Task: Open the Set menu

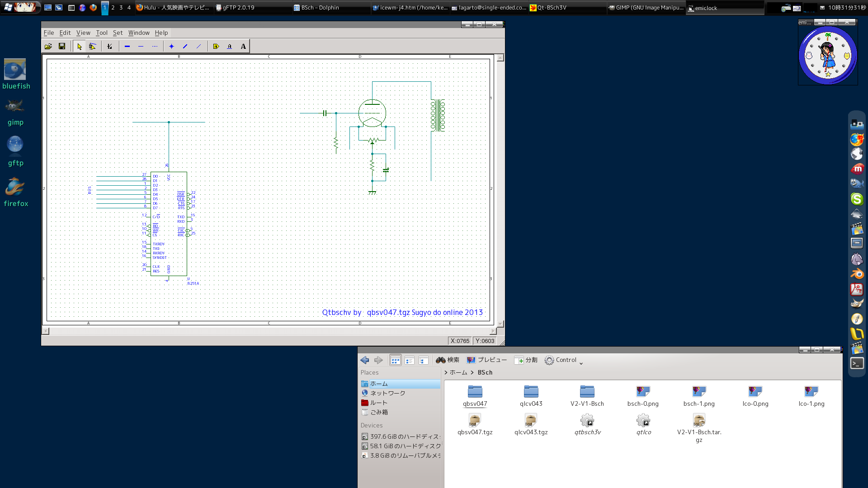Action: (x=118, y=33)
